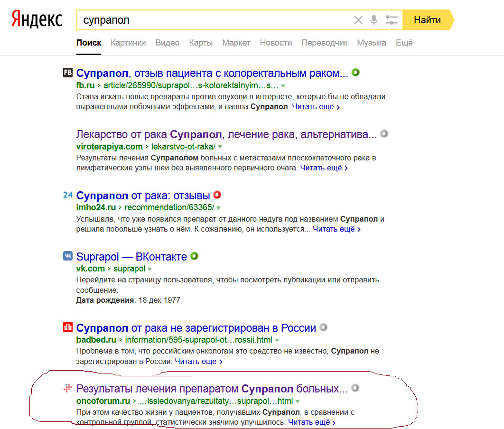Click Читать ещё in imho24 snippet

pos(337,229)
